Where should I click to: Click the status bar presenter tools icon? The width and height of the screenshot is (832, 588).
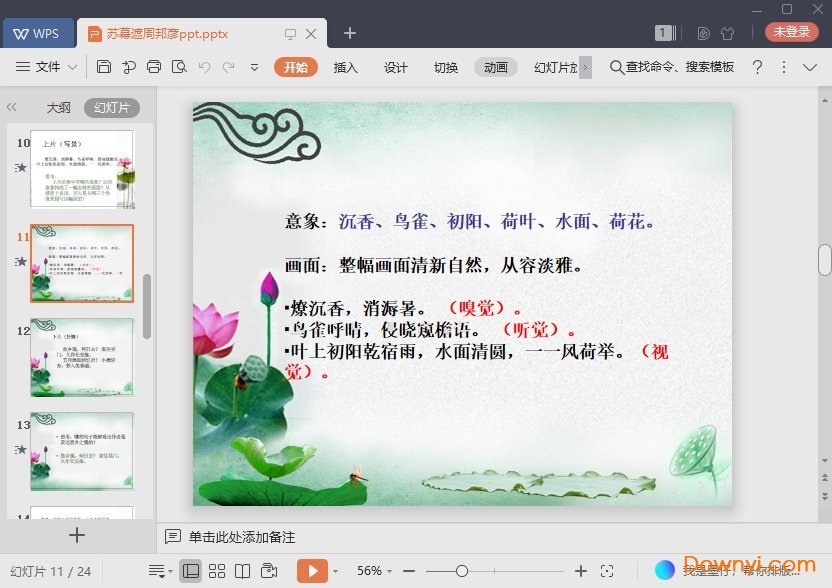269,571
